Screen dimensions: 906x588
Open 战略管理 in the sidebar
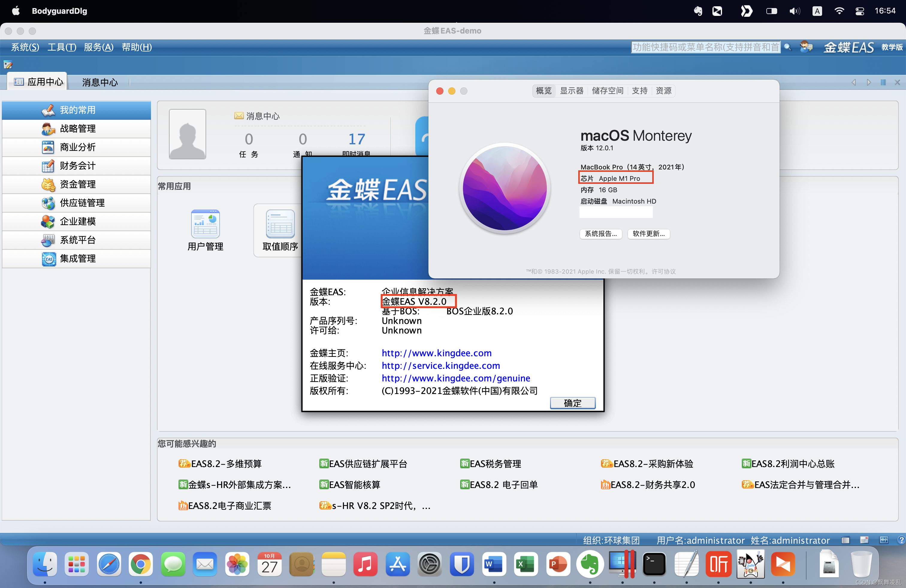pos(76,128)
